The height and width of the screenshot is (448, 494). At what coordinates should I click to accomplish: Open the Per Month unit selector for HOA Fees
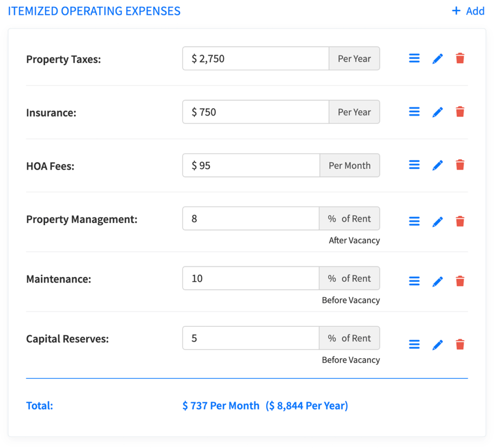[350, 165]
